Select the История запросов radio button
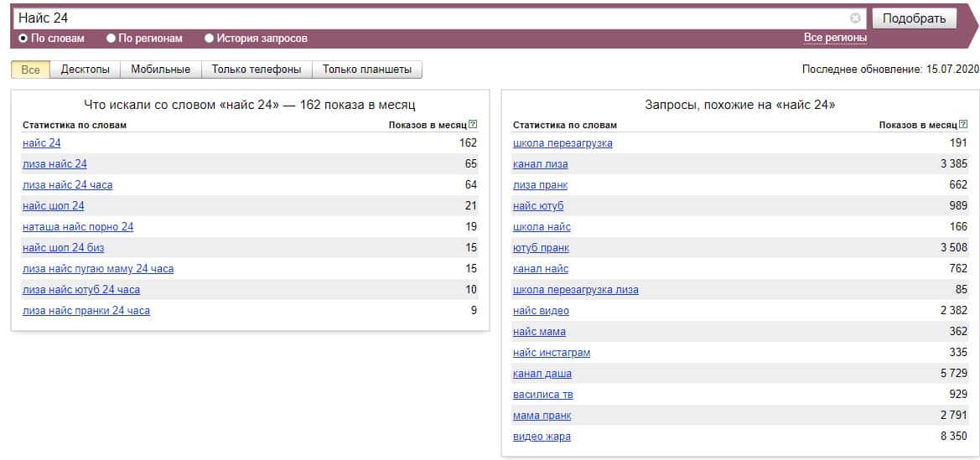 point(210,39)
